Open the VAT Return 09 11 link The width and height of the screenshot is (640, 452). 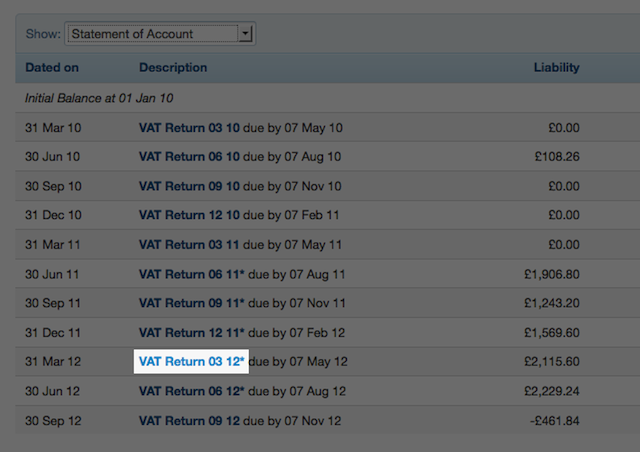click(x=191, y=303)
